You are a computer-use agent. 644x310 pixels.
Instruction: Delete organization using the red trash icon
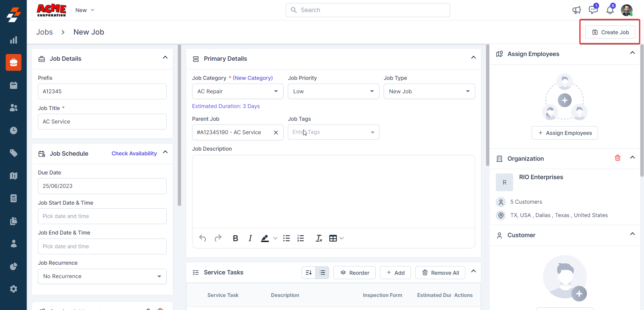click(x=618, y=158)
